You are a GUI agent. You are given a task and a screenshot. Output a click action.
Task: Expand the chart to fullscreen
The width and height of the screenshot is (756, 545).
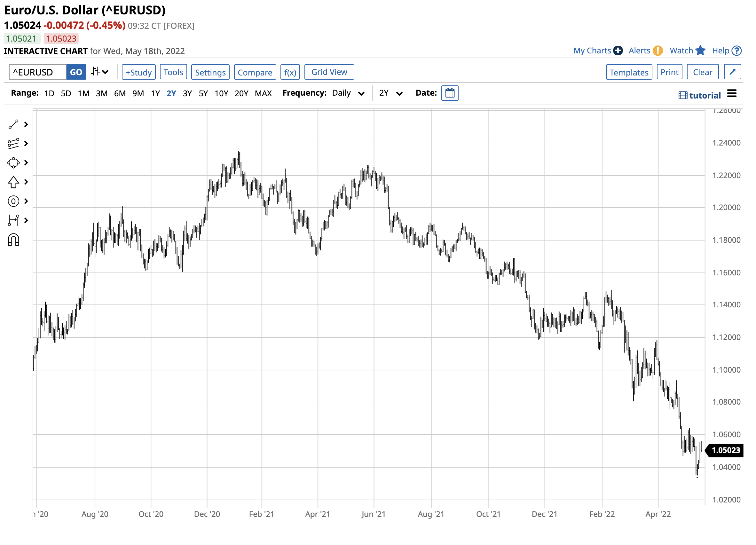pos(733,72)
